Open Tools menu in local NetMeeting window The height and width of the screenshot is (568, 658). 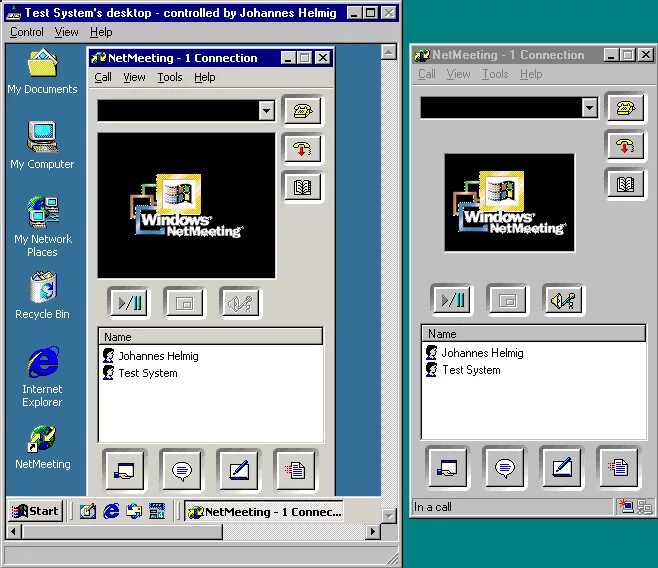click(x=495, y=74)
